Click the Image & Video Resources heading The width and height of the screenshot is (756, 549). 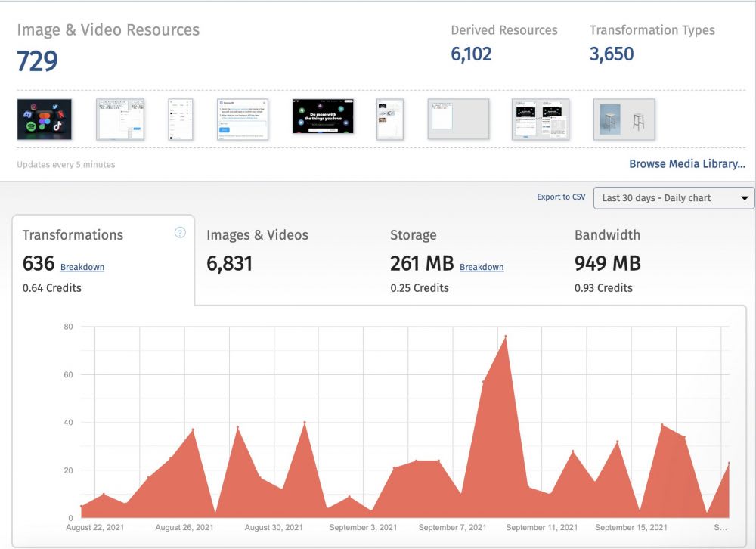click(108, 30)
